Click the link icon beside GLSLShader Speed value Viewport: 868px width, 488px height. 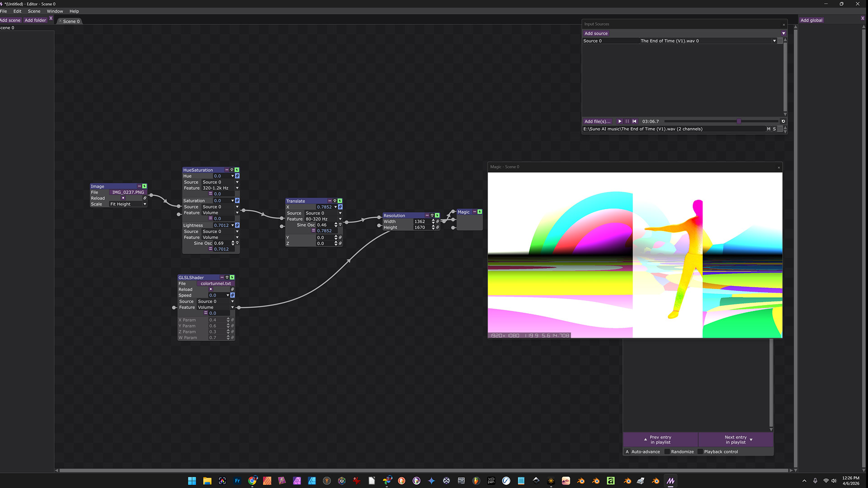tap(233, 295)
